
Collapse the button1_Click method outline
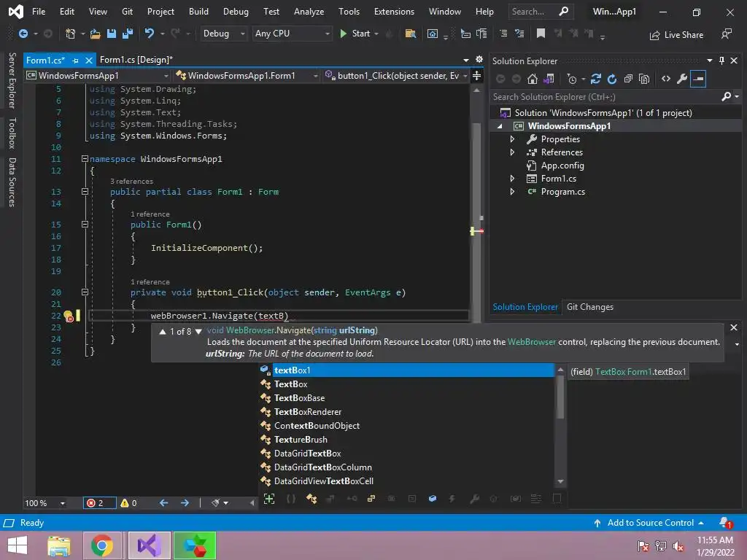tap(85, 292)
